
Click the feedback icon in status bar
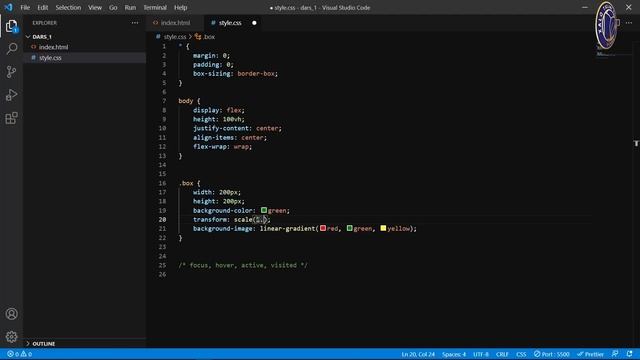click(x=615, y=354)
